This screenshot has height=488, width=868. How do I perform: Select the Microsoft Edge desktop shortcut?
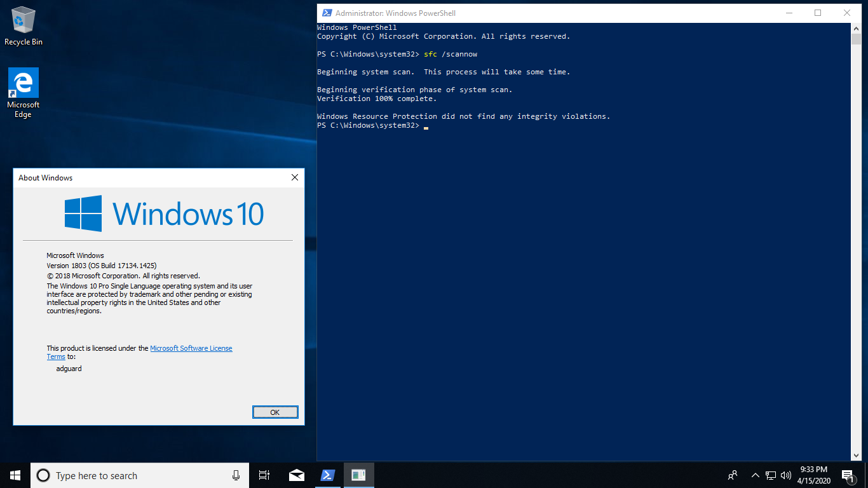[x=24, y=93]
